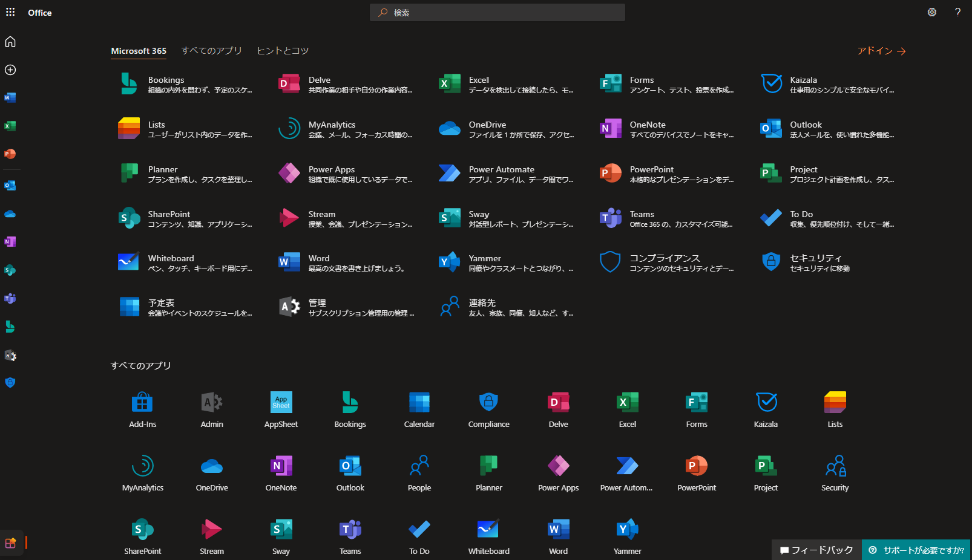Open Whiteboard in Microsoft 365 list

(186, 262)
